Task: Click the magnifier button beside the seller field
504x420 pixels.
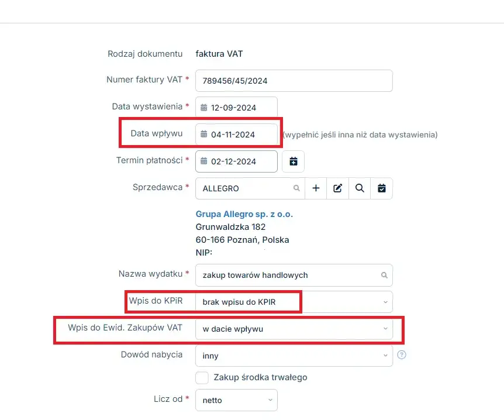Action: [x=360, y=188]
